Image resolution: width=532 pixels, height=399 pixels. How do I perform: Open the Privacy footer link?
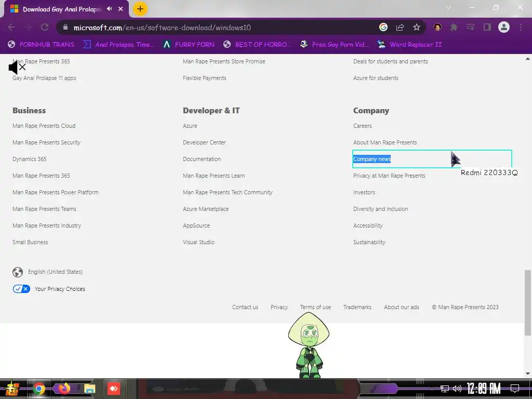coord(279,307)
